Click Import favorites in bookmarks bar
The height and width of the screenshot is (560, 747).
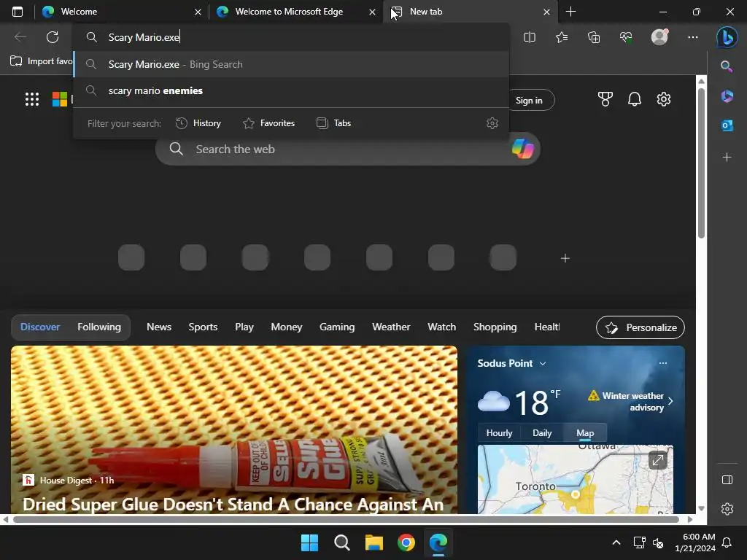[41, 61]
